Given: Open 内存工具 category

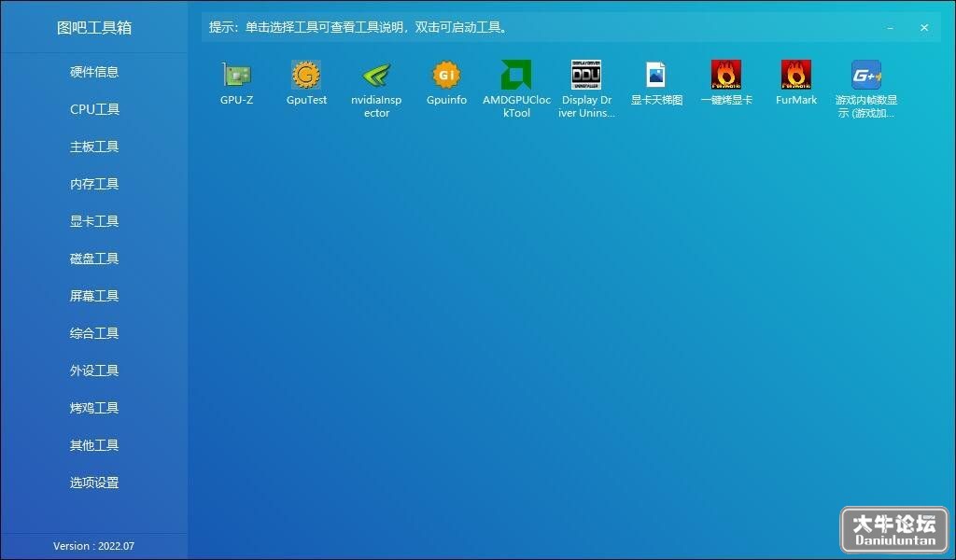Looking at the screenshot, I should click(x=94, y=184).
